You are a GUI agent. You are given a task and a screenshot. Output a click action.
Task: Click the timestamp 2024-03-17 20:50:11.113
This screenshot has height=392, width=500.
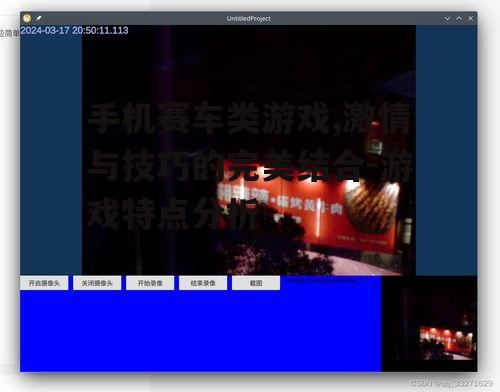point(74,30)
